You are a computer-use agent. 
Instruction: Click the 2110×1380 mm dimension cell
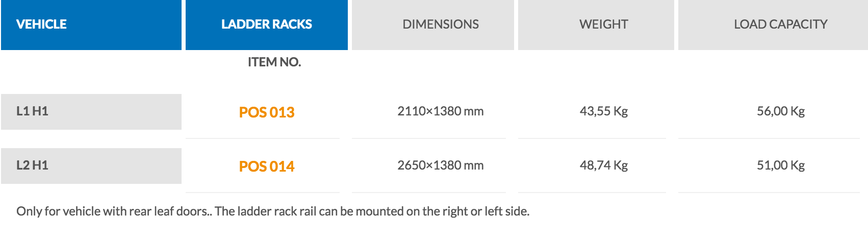pos(441,111)
